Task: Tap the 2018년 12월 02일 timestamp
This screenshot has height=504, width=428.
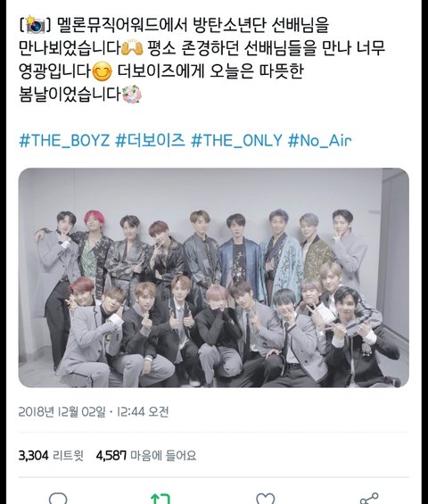Action: coord(62,412)
